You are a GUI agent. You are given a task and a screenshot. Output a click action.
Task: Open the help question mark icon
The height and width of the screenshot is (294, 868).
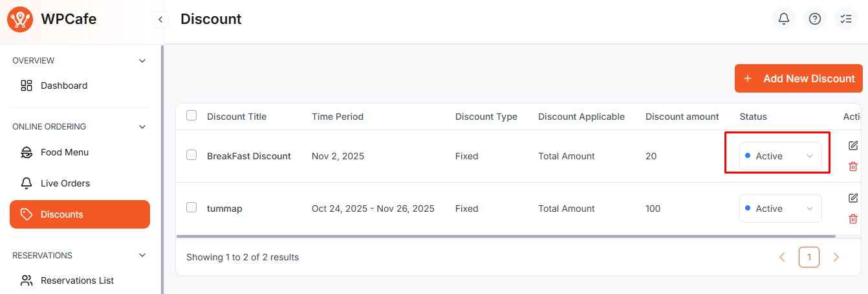[x=814, y=19]
